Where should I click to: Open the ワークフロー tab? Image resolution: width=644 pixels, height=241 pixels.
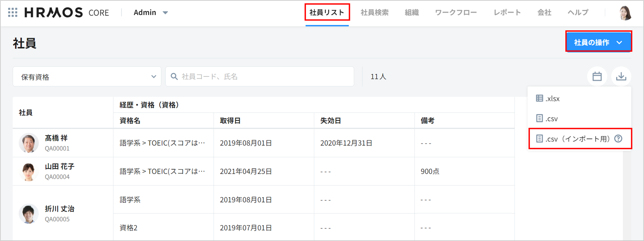tap(456, 13)
